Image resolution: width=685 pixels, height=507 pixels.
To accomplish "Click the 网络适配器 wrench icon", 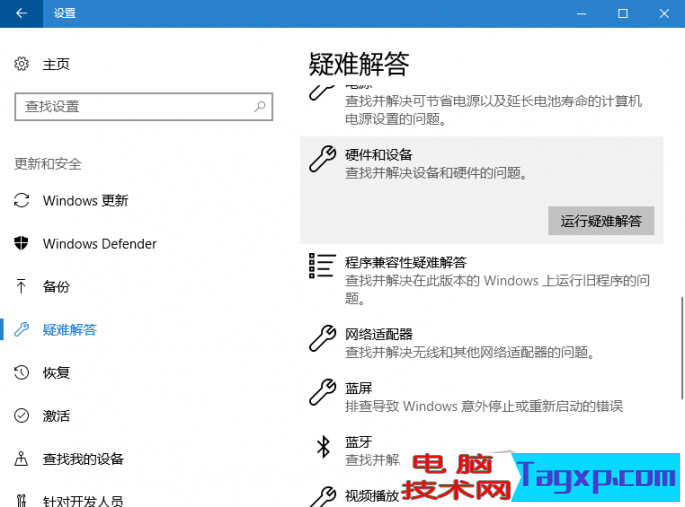I will 322,338.
